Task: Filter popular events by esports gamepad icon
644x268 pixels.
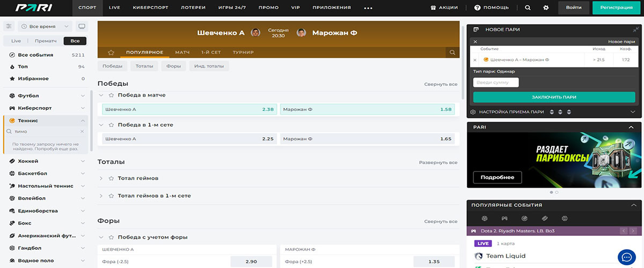Action: coord(504,219)
